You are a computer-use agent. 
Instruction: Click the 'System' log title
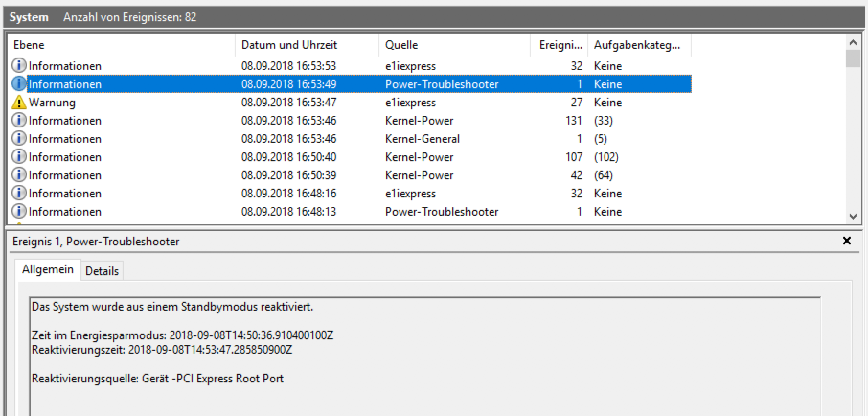(29, 17)
